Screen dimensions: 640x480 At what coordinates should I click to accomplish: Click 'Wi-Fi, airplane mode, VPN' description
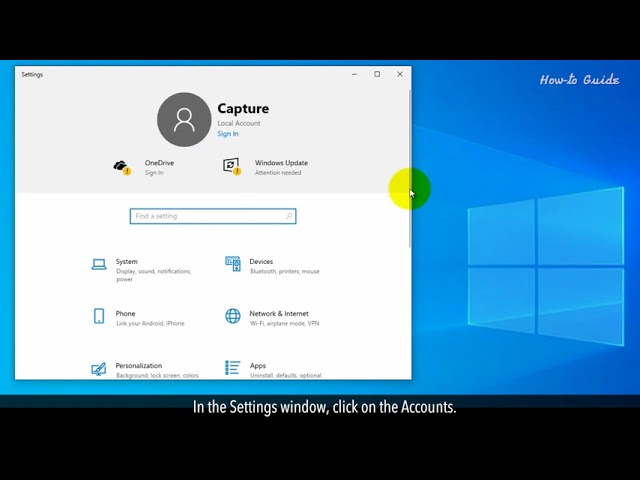pyautogui.click(x=284, y=323)
